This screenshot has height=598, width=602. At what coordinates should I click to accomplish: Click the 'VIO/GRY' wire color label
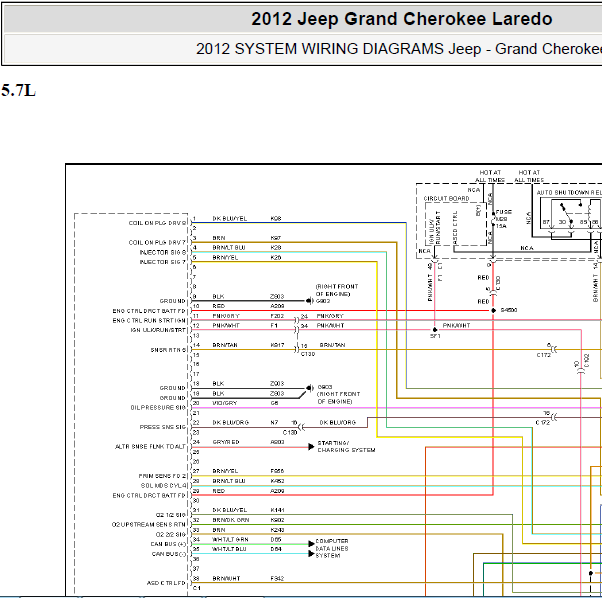(225, 403)
